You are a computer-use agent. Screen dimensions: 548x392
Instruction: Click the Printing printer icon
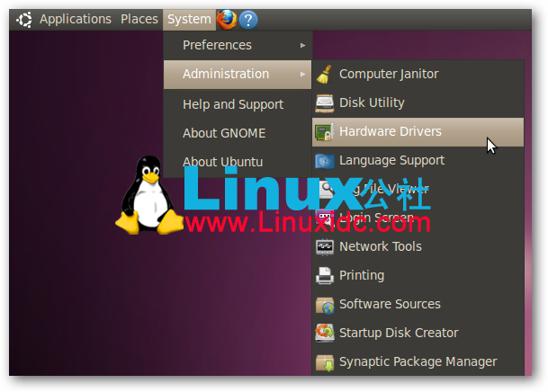(x=324, y=276)
